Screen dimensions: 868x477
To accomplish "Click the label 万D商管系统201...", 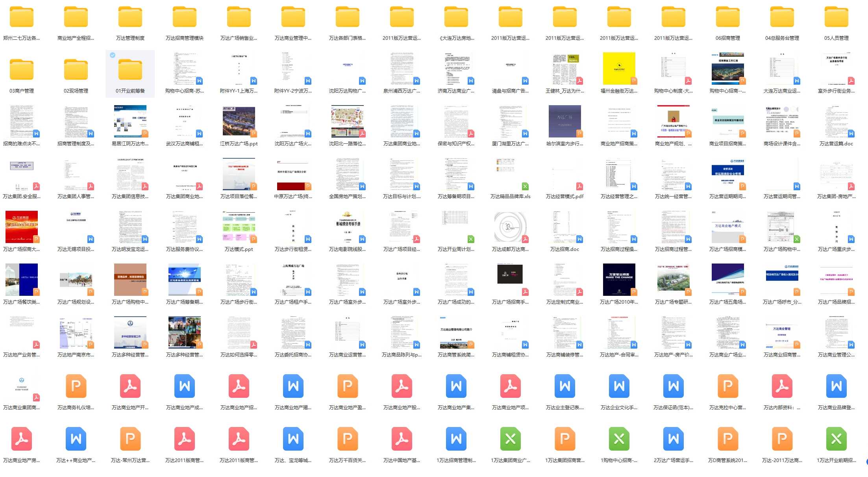I will (727, 460).
